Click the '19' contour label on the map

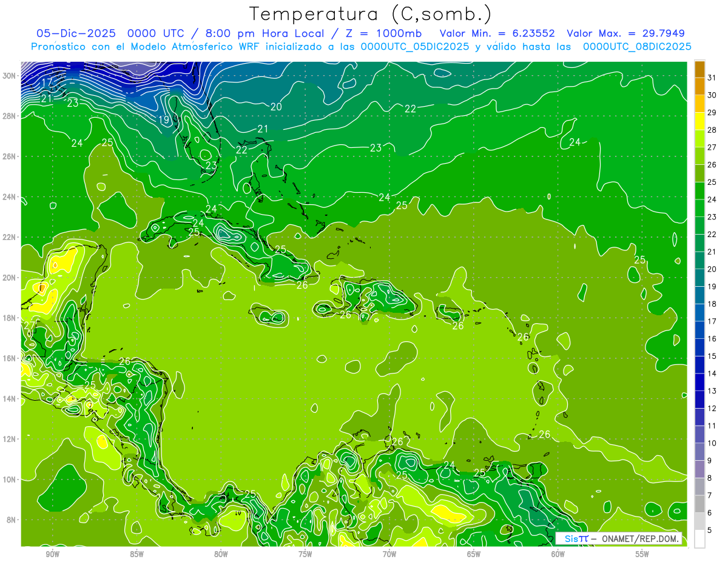coord(164,120)
